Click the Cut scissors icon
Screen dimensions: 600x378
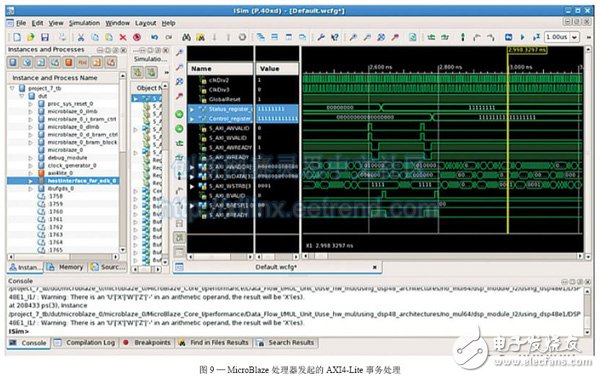tap(81, 37)
